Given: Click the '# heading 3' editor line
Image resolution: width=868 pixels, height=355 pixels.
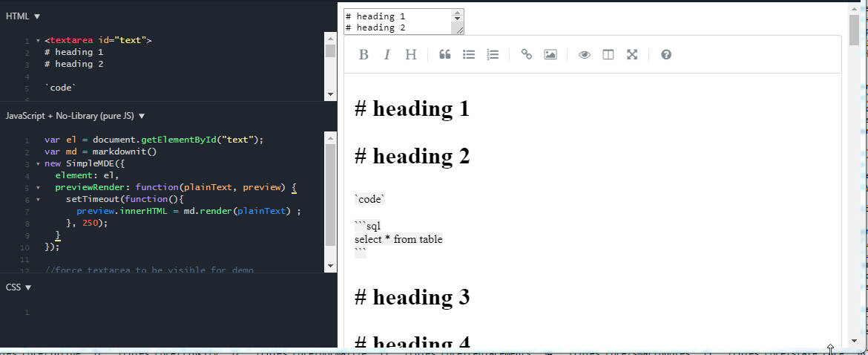Looking at the screenshot, I should 412,297.
